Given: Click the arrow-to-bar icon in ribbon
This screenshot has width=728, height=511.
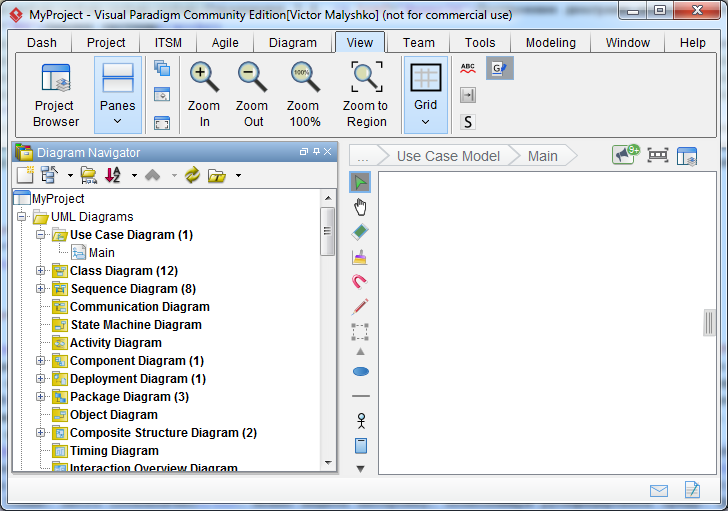Looking at the screenshot, I should [468, 95].
